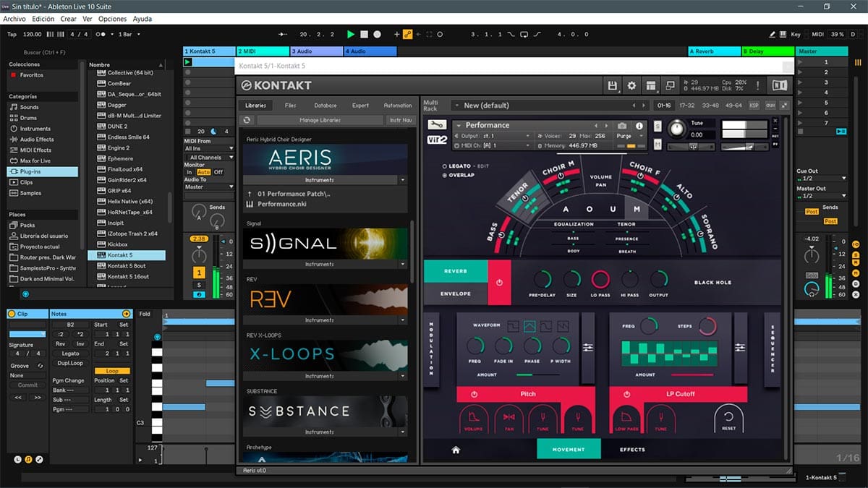Switch to the Files tab in Kontakt

click(x=290, y=106)
